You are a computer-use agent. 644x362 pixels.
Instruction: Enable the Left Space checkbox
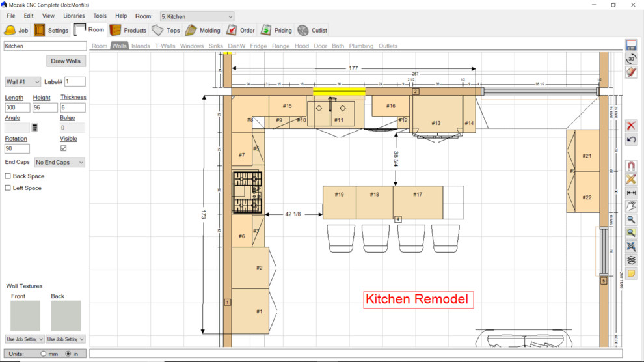(x=8, y=188)
